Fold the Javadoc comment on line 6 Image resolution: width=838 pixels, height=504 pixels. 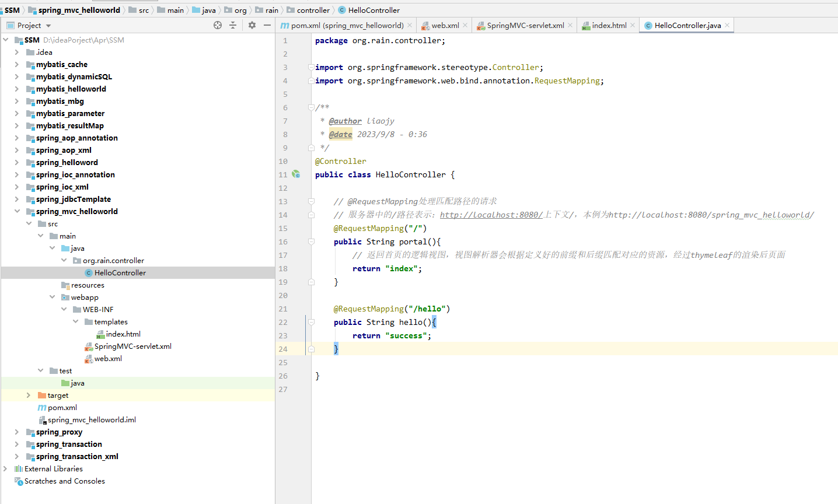[311, 107]
